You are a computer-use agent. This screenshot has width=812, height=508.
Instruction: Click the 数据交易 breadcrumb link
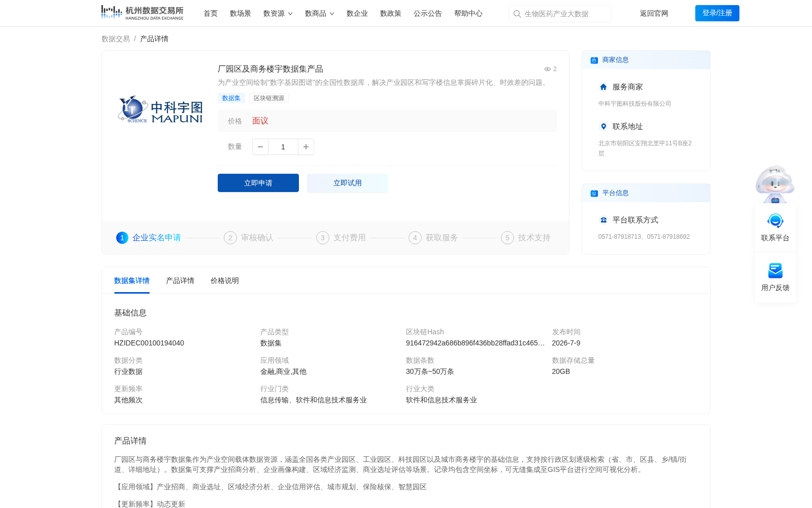pyautogui.click(x=116, y=39)
